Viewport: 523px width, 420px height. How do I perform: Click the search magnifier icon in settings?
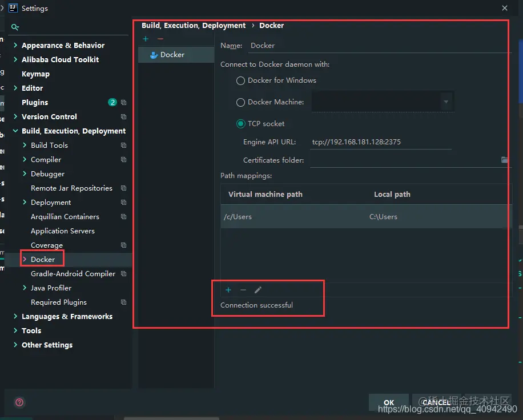[15, 27]
